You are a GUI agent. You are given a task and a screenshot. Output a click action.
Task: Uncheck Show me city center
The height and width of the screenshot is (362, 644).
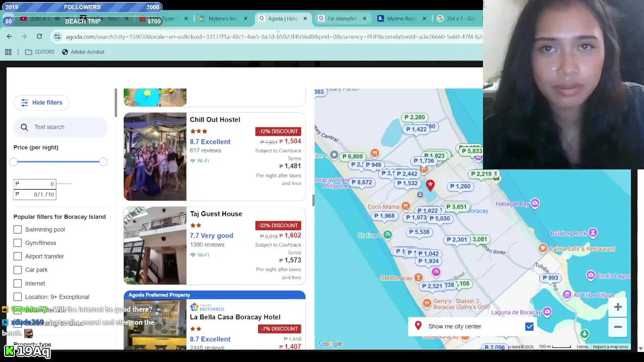click(529, 327)
